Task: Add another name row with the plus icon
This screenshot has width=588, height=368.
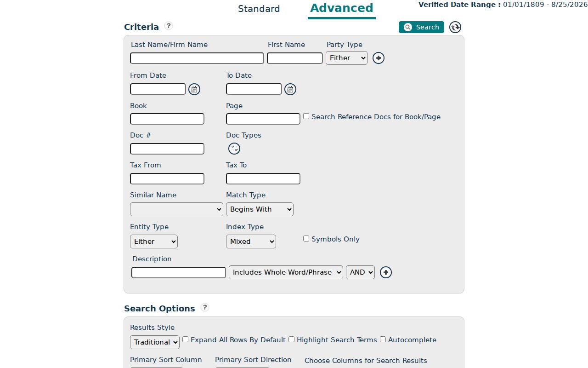Action: coord(379,58)
